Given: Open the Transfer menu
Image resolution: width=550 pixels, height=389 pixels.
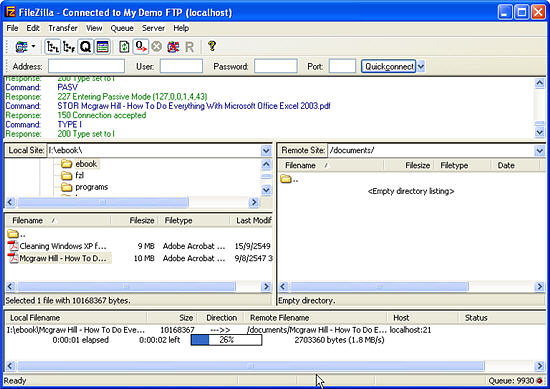Looking at the screenshot, I should pos(63,28).
